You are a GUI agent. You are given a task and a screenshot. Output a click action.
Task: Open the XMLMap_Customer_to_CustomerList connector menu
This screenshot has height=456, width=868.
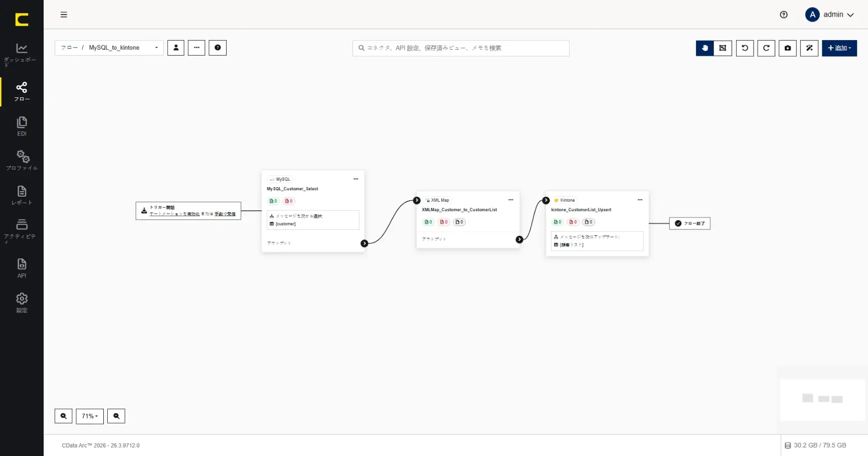click(511, 200)
